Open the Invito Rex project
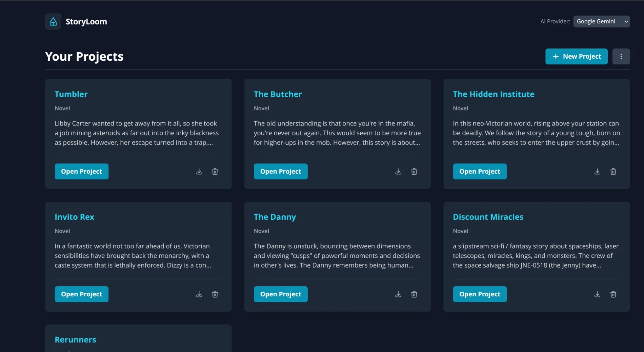The image size is (644, 352). [82, 294]
